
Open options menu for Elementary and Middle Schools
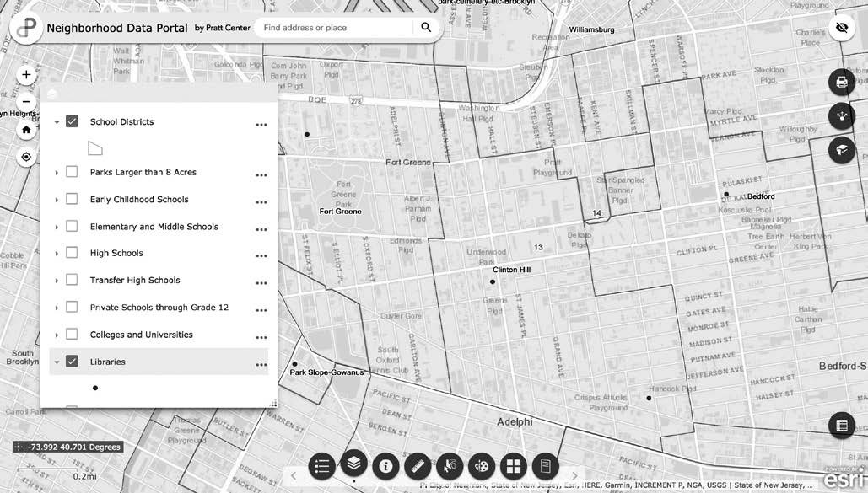[261, 229]
